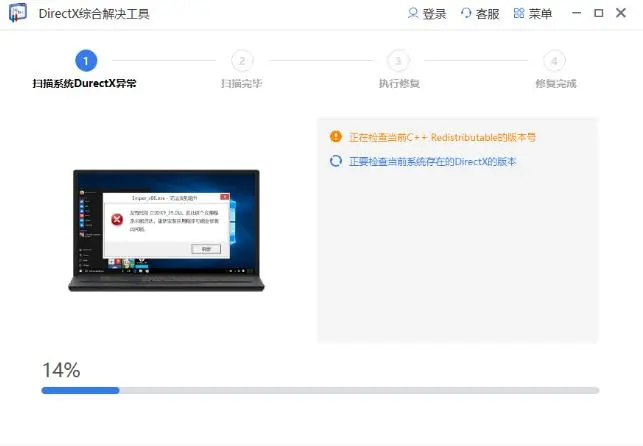Open 客服 customer service
The height and width of the screenshot is (446, 643).
click(x=479, y=14)
